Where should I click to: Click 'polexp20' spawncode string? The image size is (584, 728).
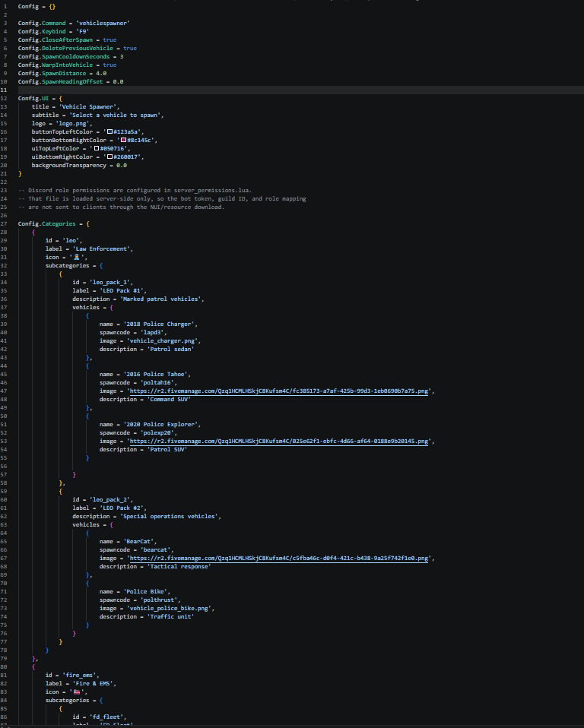[157, 432]
